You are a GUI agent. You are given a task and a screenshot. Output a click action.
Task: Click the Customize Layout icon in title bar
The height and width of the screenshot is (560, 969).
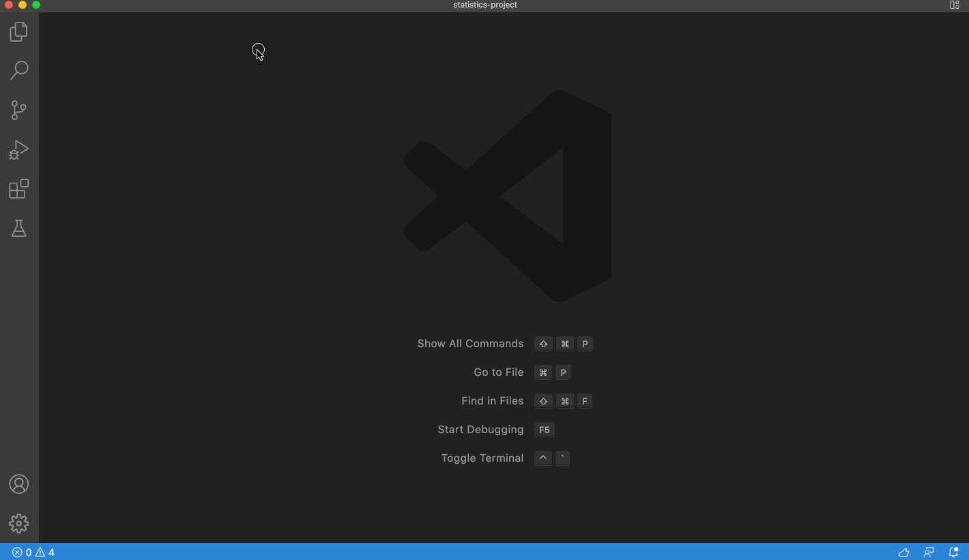955,5
